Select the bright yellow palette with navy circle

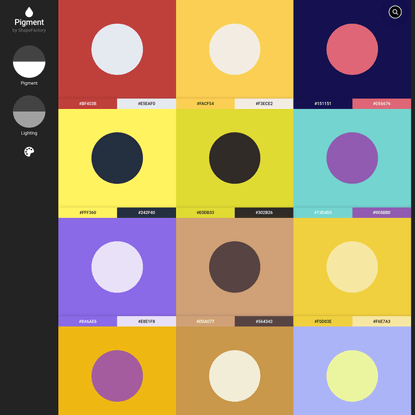tap(117, 158)
